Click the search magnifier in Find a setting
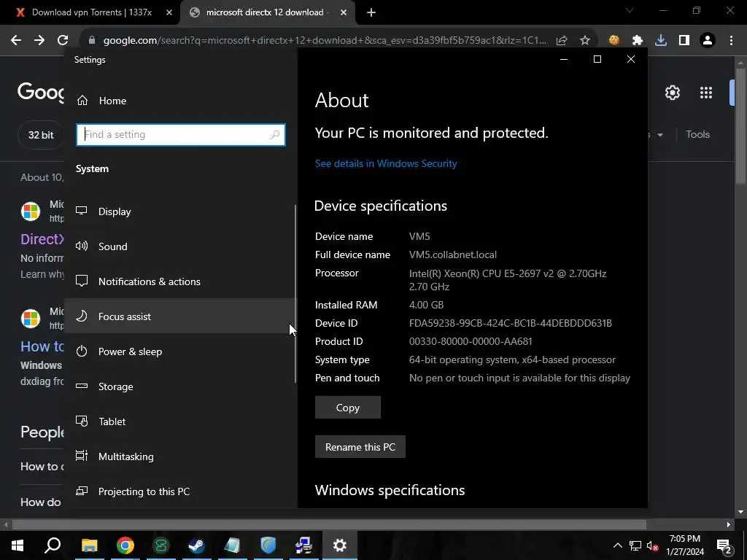Screen dimensions: 747x560 [x=275, y=135]
